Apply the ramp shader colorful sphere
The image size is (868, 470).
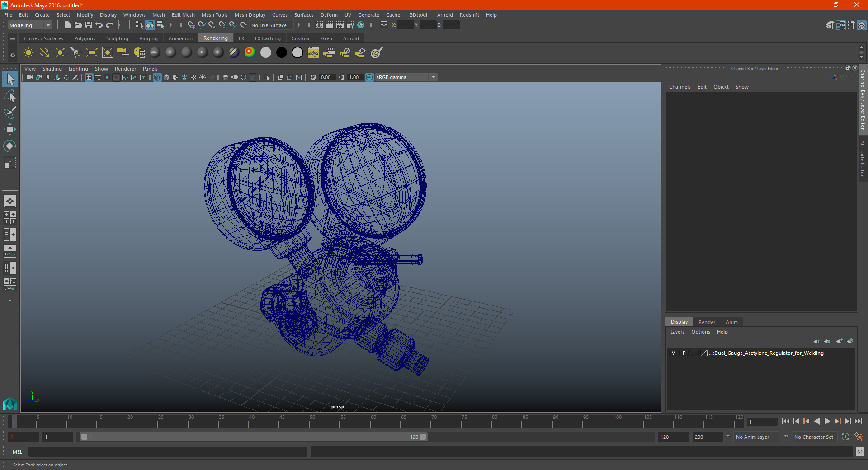pyautogui.click(x=250, y=52)
